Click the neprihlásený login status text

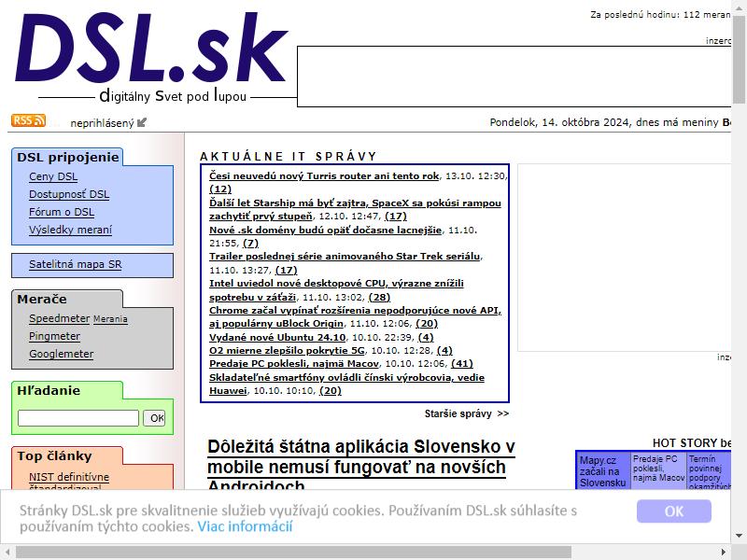tap(102, 123)
